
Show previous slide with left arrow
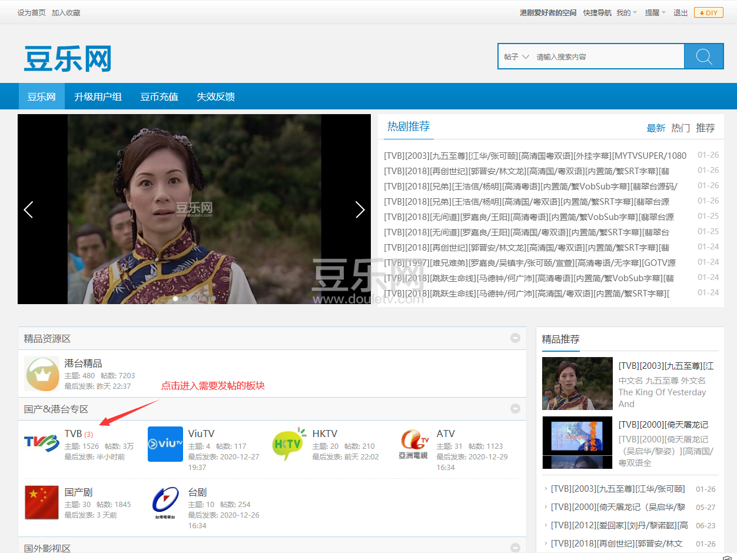point(28,209)
